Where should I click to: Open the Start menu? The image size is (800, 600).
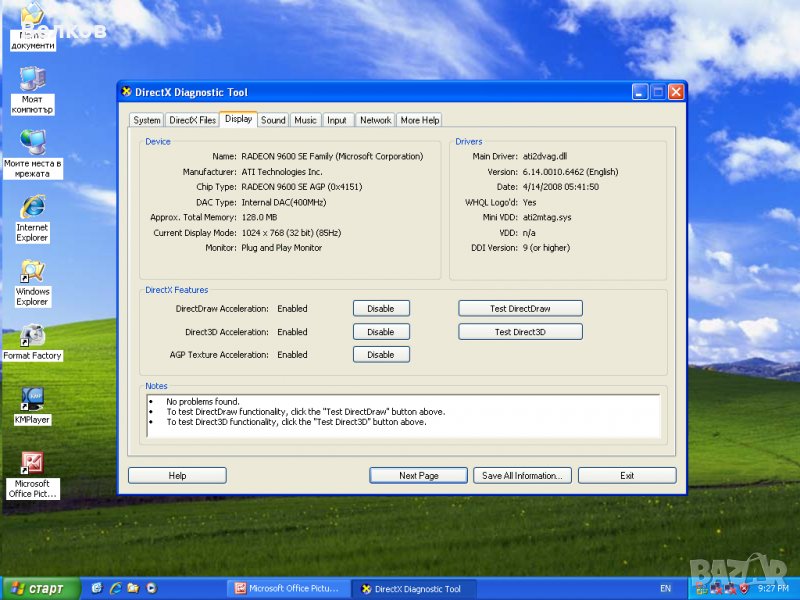pyautogui.click(x=36, y=589)
